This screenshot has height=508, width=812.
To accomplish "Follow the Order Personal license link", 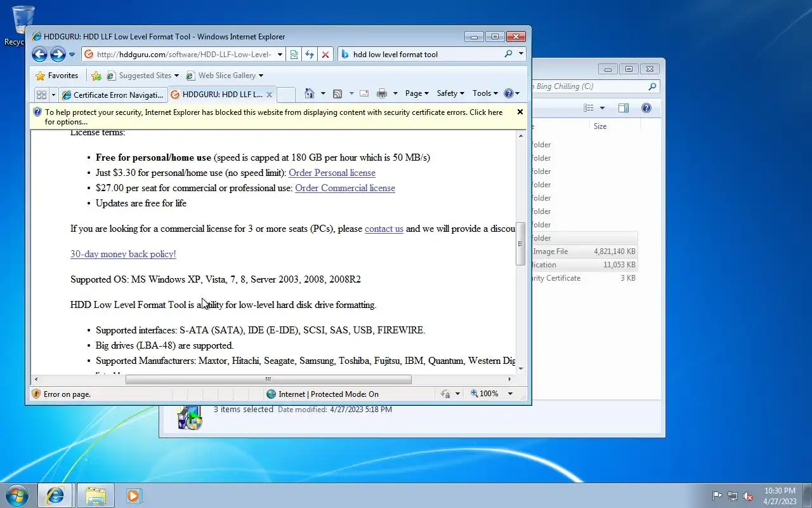I will click(x=332, y=173).
